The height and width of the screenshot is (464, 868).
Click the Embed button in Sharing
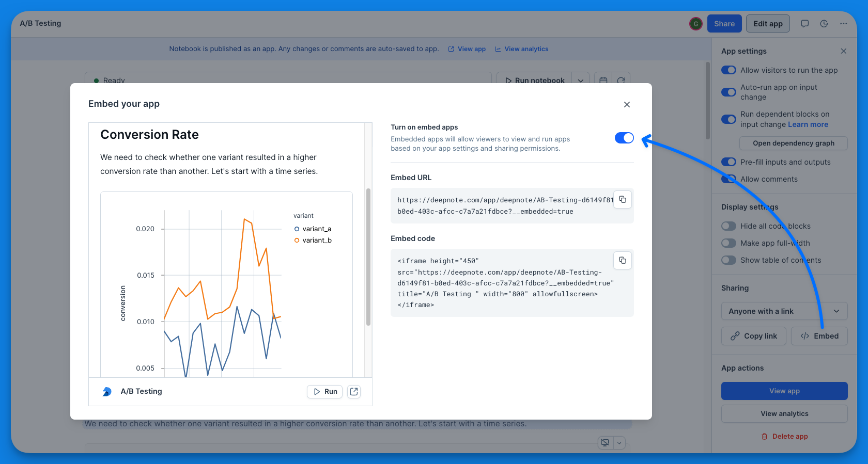[x=819, y=336]
